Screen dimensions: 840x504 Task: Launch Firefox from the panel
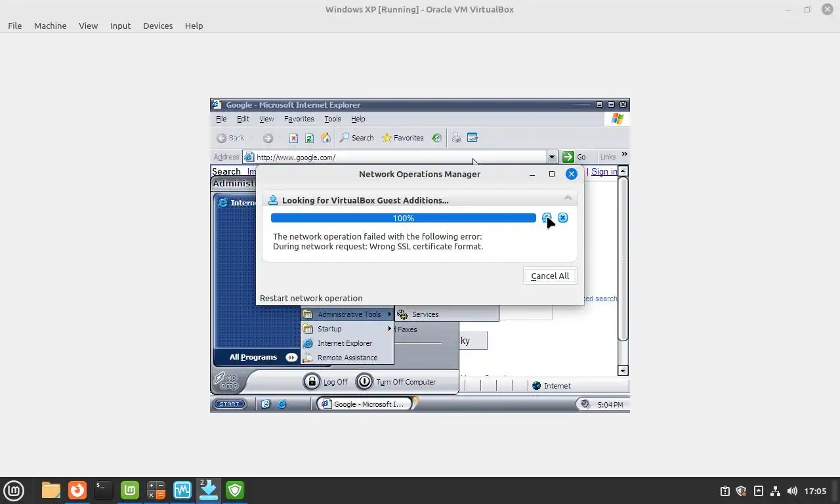click(77, 490)
